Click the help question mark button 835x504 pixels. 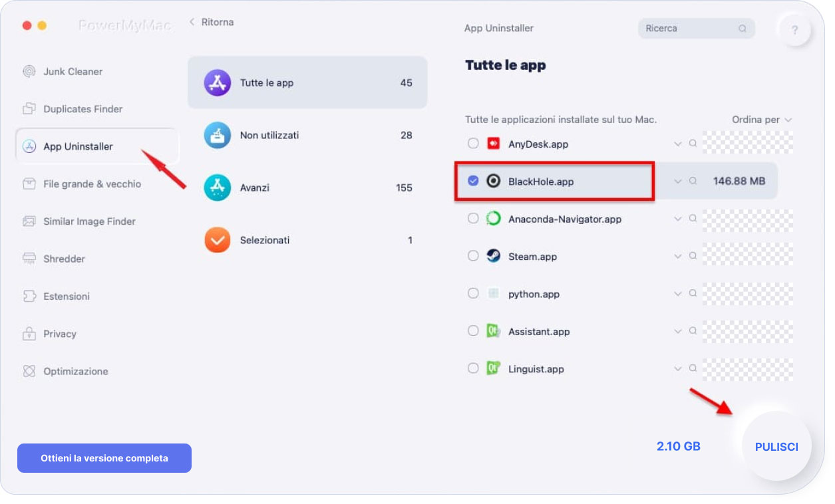click(795, 31)
